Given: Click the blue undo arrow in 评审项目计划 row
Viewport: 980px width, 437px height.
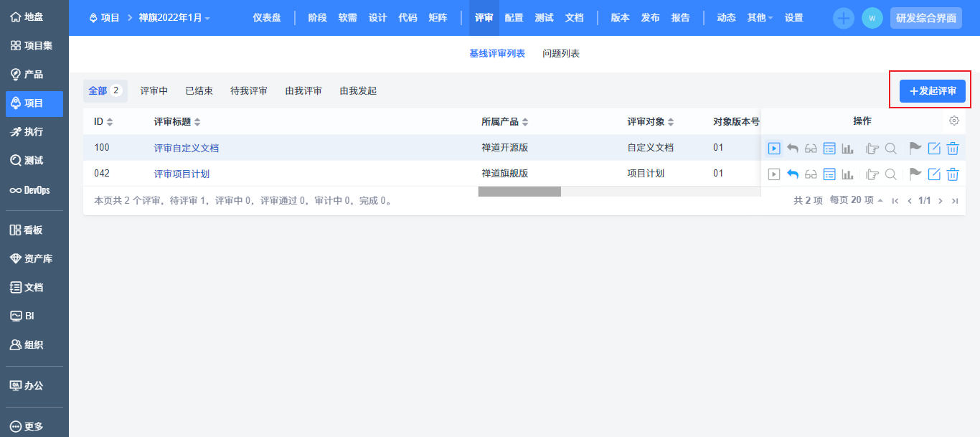Looking at the screenshot, I should [793, 174].
